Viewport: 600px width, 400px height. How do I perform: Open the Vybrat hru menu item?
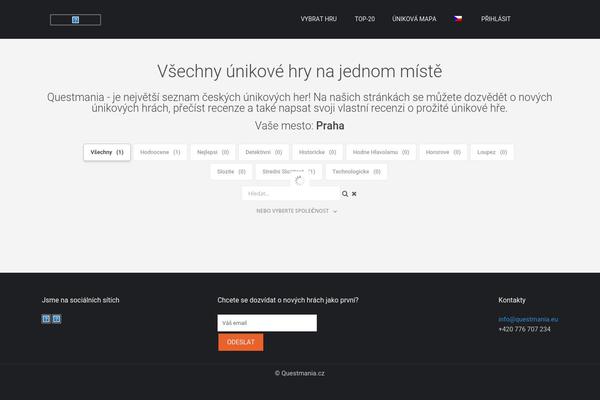tap(318, 19)
